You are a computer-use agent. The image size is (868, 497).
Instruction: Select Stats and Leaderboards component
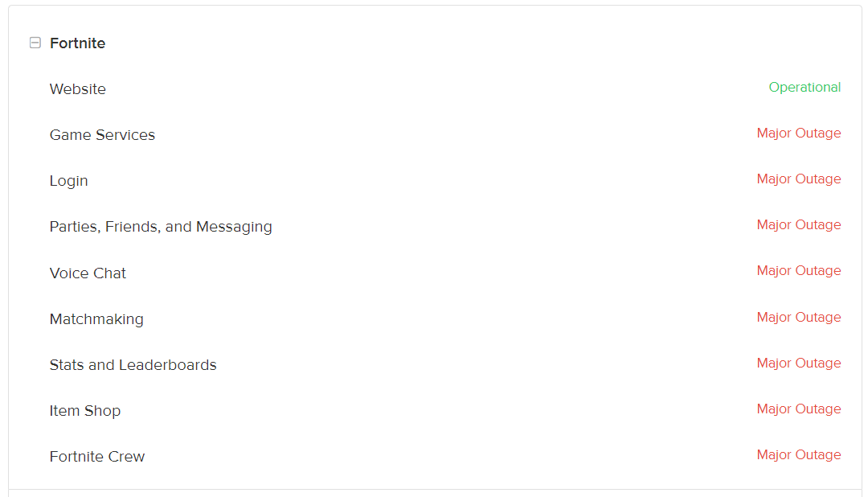(x=133, y=365)
